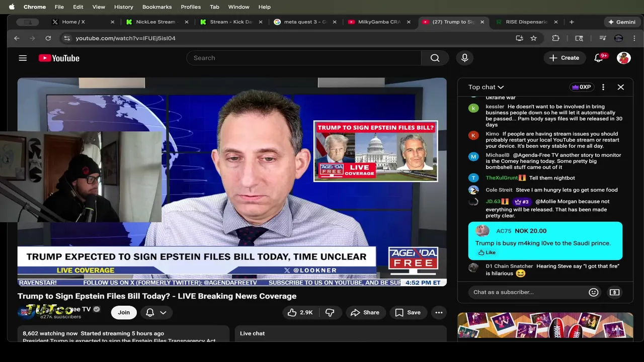Viewport: 644px width, 362px height.
Task: Click the install app icon in address bar
Action: click(x=520, y=38)
